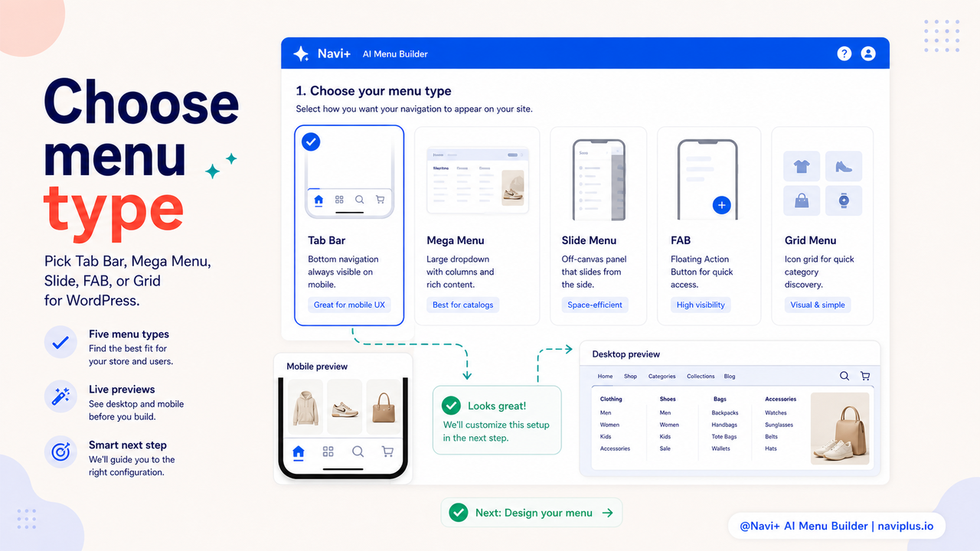
Task: Click the 'Best for catalogs' tag
Action: [x=462, y=305]
